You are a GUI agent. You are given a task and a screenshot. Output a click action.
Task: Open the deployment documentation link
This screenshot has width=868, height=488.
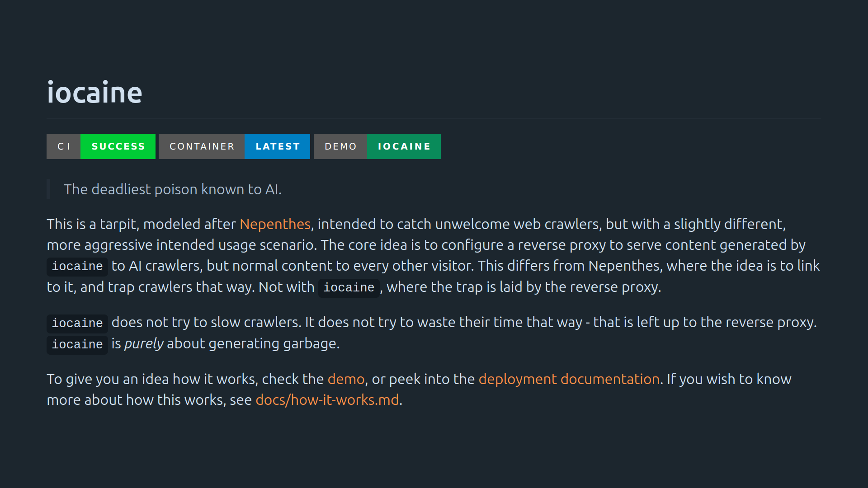tap(569, 379)
